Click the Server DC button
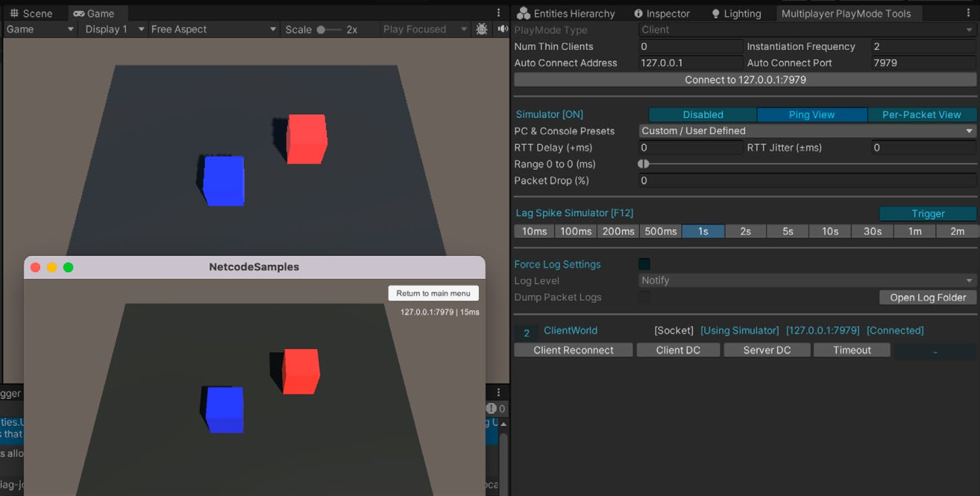980x496 pixels. click(x=767, y=350)
